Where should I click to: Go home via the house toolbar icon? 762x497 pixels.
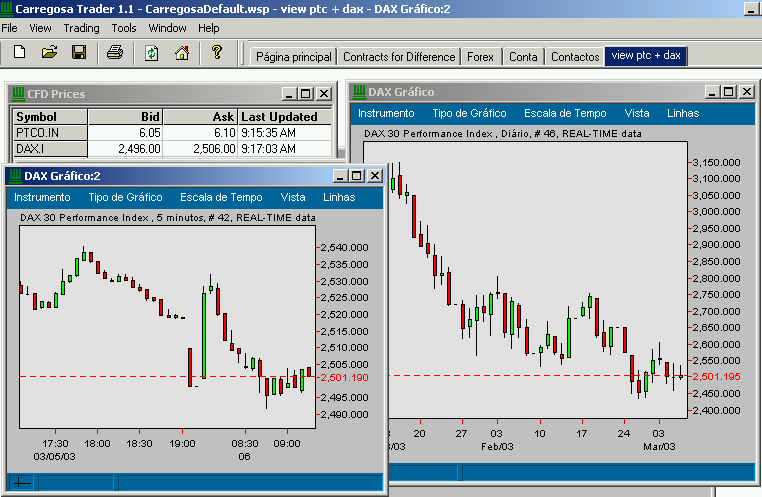[182, 52]
